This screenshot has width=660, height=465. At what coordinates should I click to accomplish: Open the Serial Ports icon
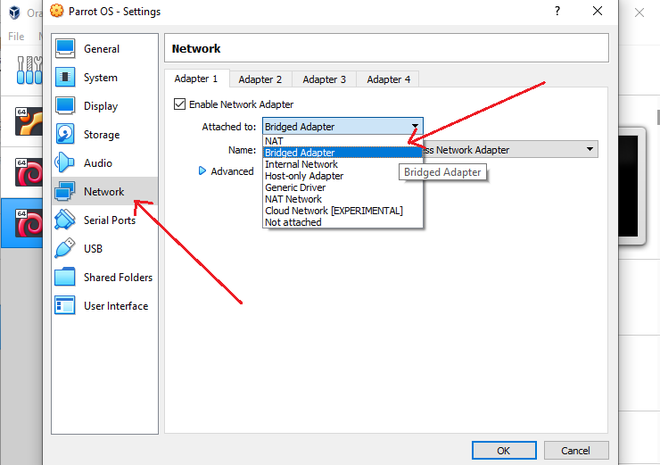pyautogui.click(x=65, y=220)
